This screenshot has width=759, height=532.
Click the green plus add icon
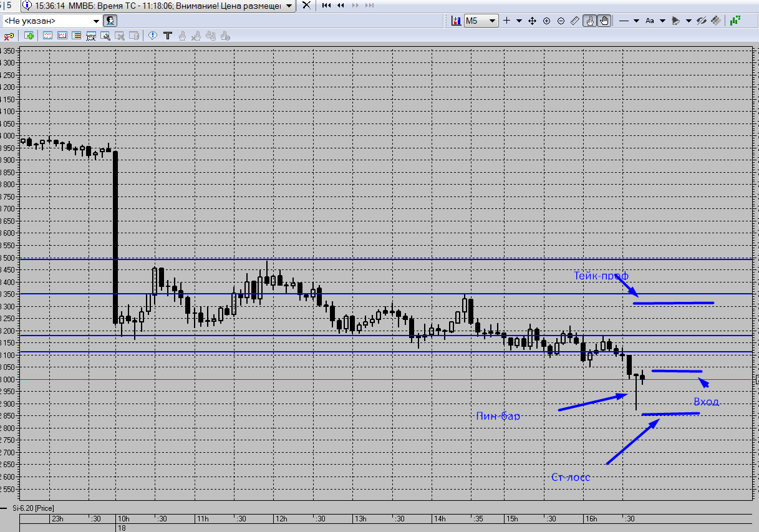click(x=29, y=36)
